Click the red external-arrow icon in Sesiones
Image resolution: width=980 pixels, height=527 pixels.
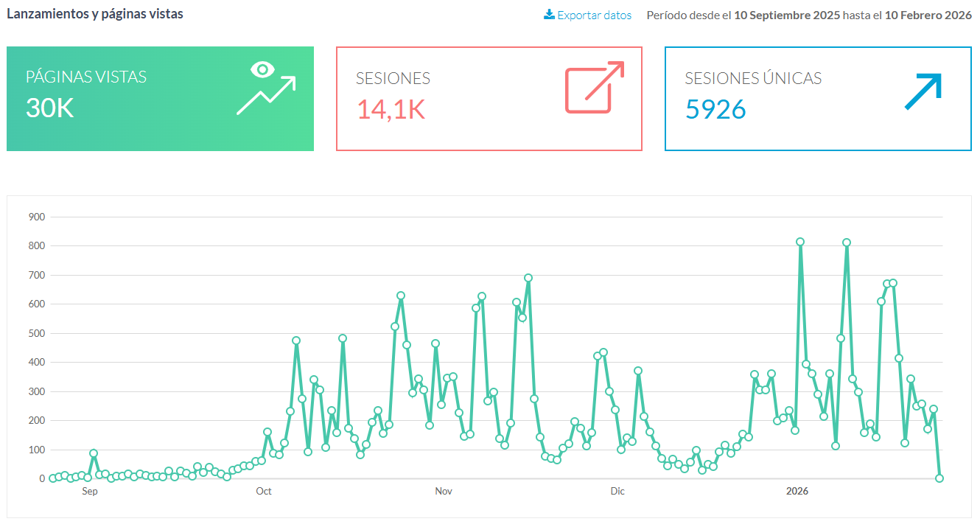[x=594, y=88]
